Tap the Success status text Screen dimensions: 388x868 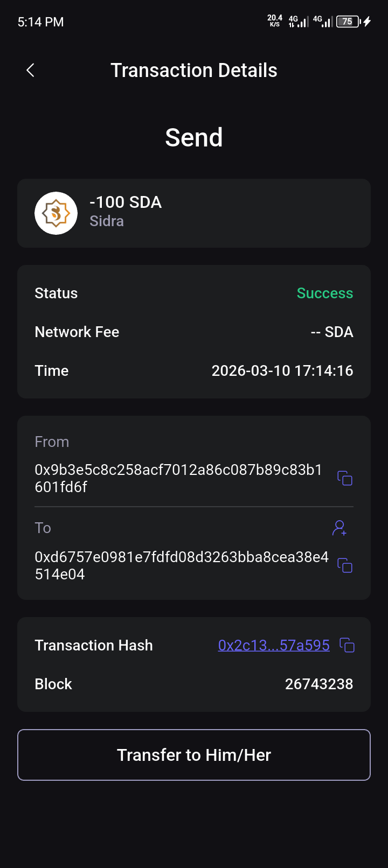pyautogui.click(x=325, y=293)
